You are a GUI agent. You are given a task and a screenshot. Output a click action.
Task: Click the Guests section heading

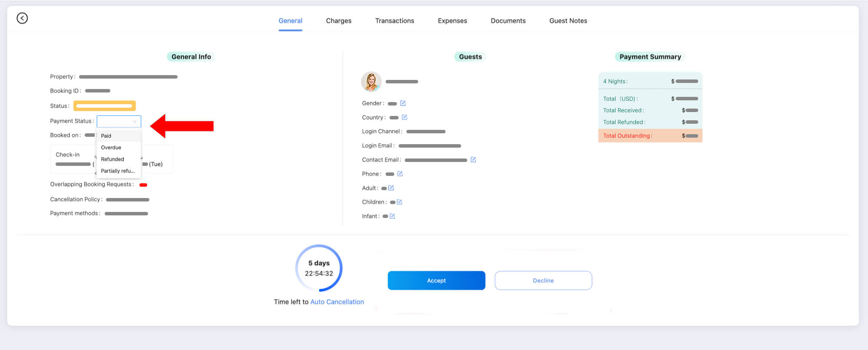470,57
